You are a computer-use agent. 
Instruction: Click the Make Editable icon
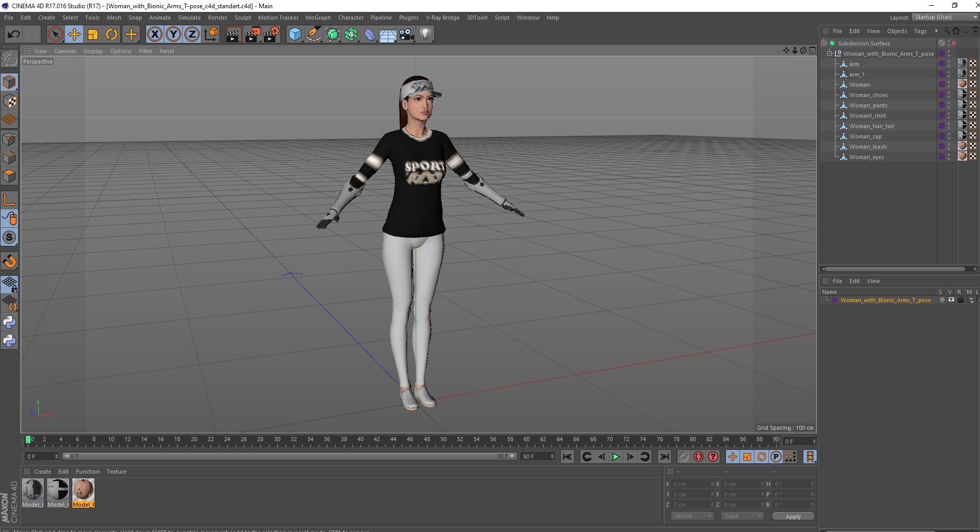pos(9,59)
